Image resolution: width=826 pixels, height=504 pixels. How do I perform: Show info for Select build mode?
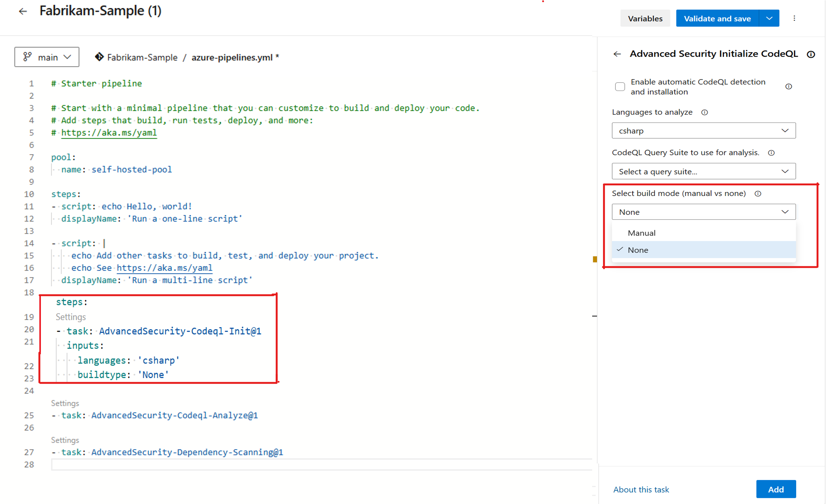(758, 193)
